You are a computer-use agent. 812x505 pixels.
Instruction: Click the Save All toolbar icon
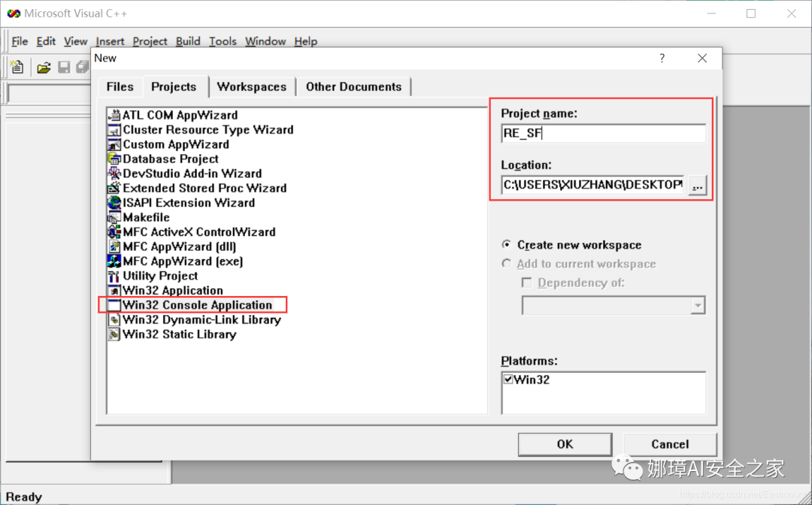pyautogui.click(x=83, y=68)
